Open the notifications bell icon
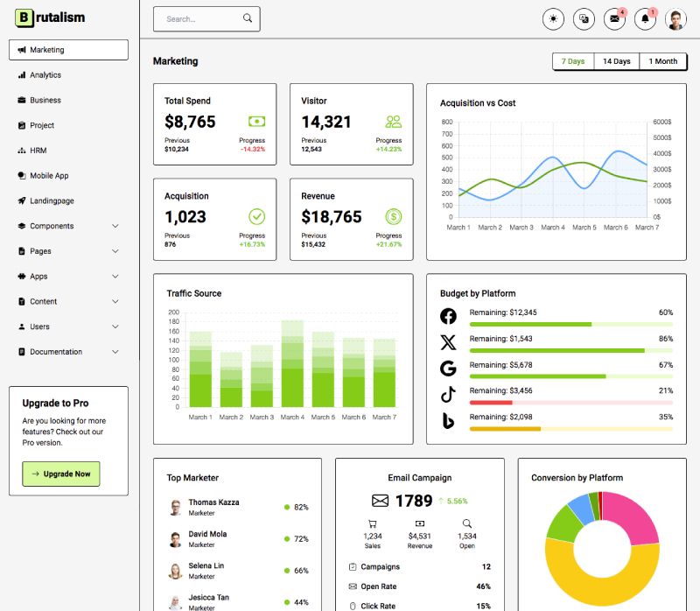Viewport: 700px width, 611px height. pos(646,19)
